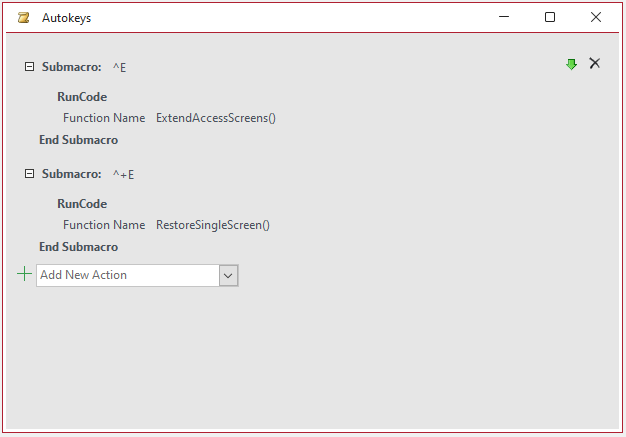The width and height of the screenshot is (626, 437).
Task: Open the Add New Action dropdown arrow
Action: pyautogui.click(x=228, y=275)
